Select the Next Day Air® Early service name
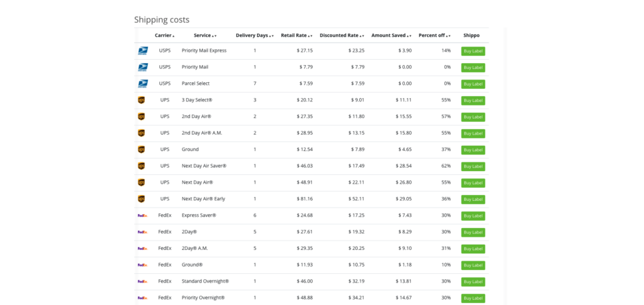This screenshot has width=644, height=305. [x=203, y=199]
